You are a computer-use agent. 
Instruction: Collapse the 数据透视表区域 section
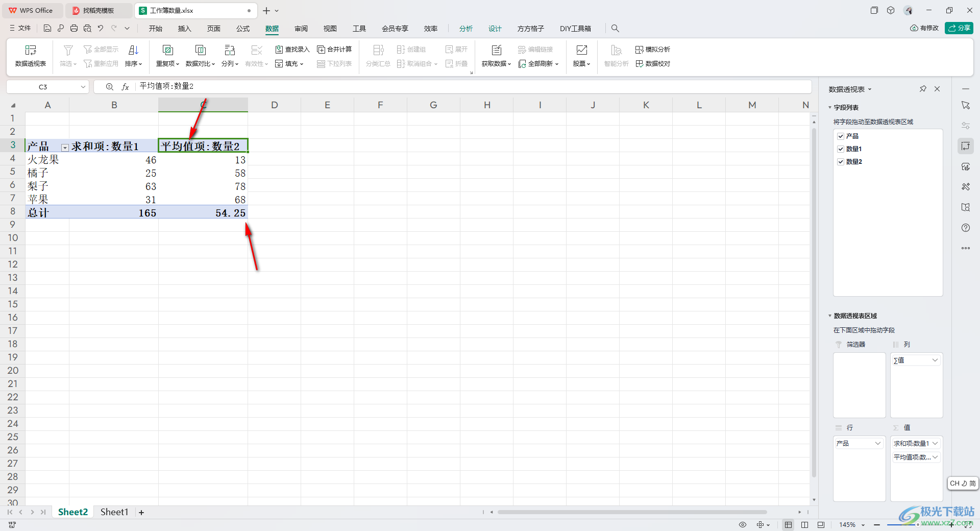830,316
